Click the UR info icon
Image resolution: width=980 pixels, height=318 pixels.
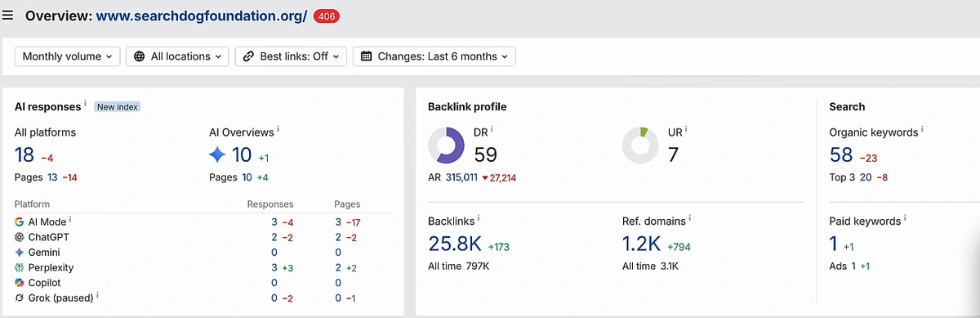(x=686, y=129)
